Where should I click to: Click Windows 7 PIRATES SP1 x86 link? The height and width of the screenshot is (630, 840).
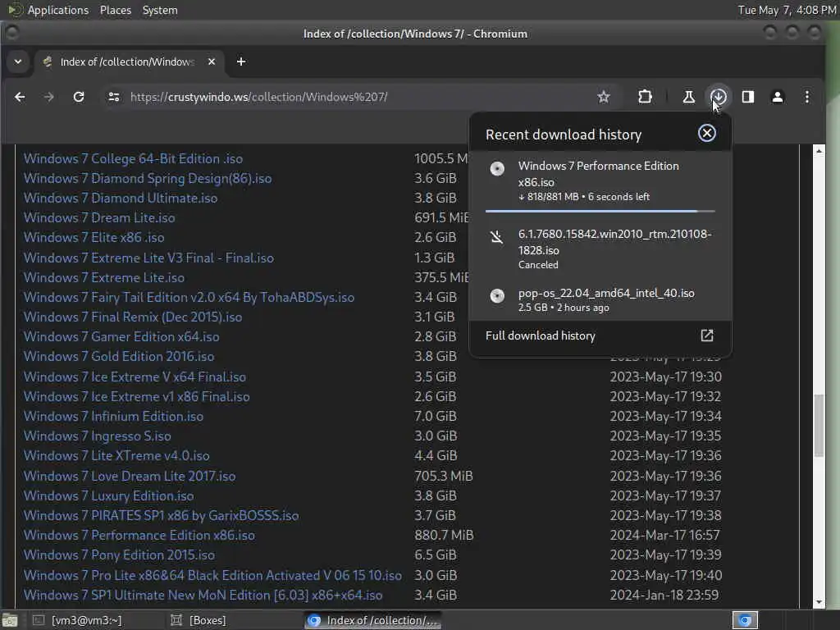click(161, 515)
